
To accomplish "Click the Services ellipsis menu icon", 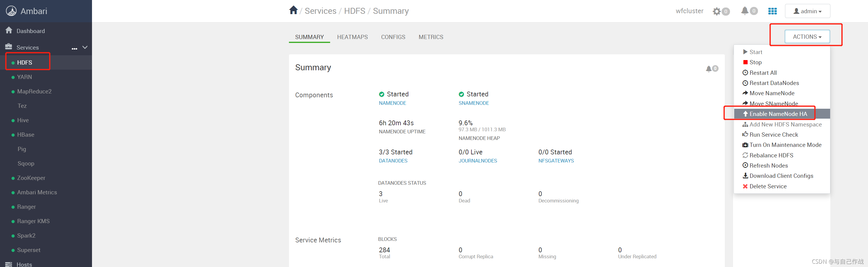I will [x=75, y=48].
